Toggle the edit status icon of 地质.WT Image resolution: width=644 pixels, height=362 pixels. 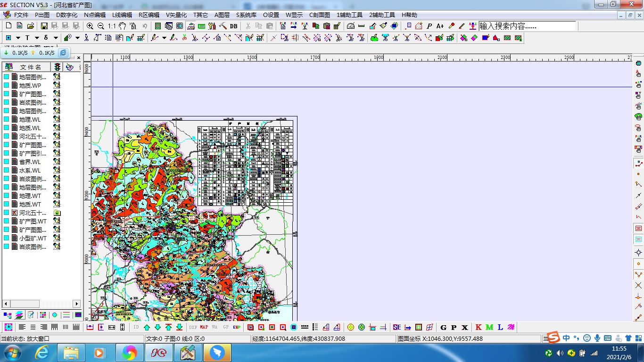57,204
